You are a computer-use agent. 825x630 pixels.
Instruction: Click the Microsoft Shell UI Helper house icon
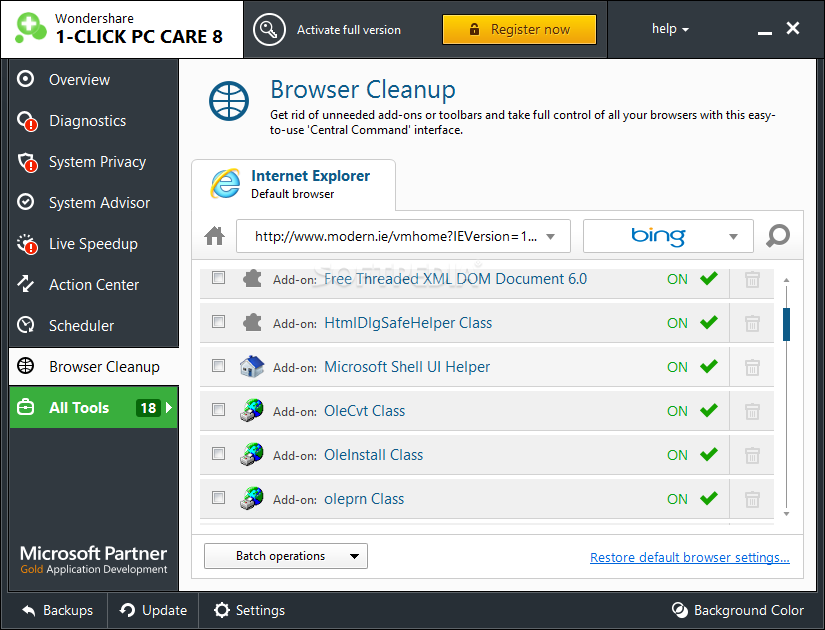[251, 366]
